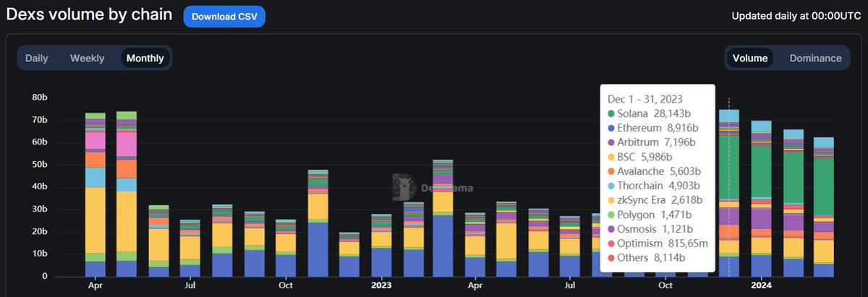Click the Ethereum blue legend dot

pos(611,128)
